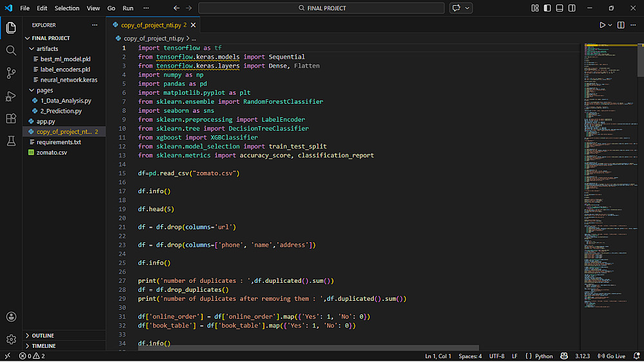Open the Search view in activity bar
The image size is (644, 362).
(11, 50)
